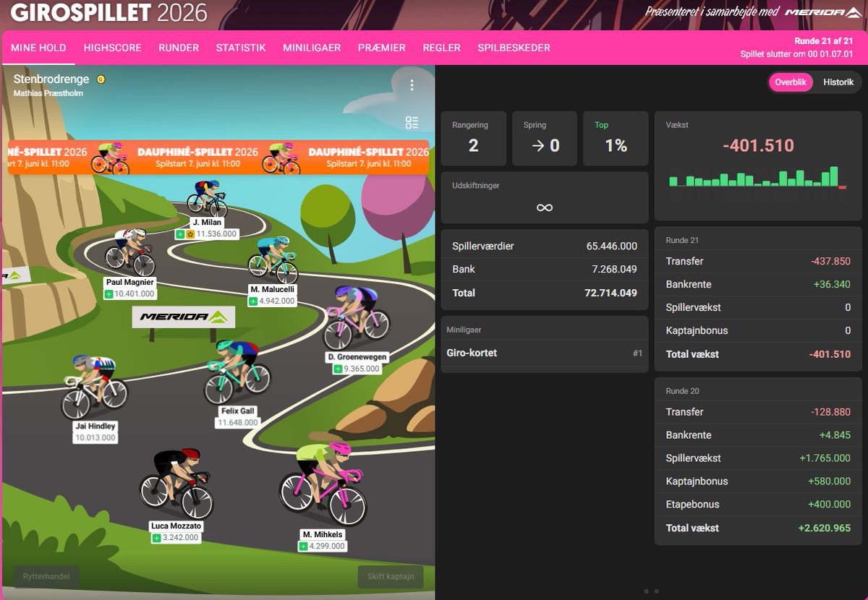Image resolution: width=868 pixels, height=600 pixels.
Task: Click the Vækst growth bar chart
Action: (757, 177)
